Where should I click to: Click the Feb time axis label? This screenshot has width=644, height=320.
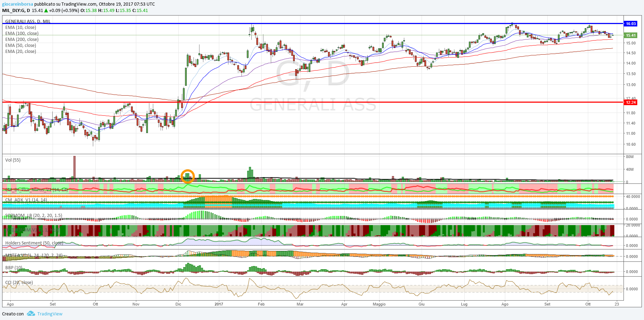click(x=261, y=304)
